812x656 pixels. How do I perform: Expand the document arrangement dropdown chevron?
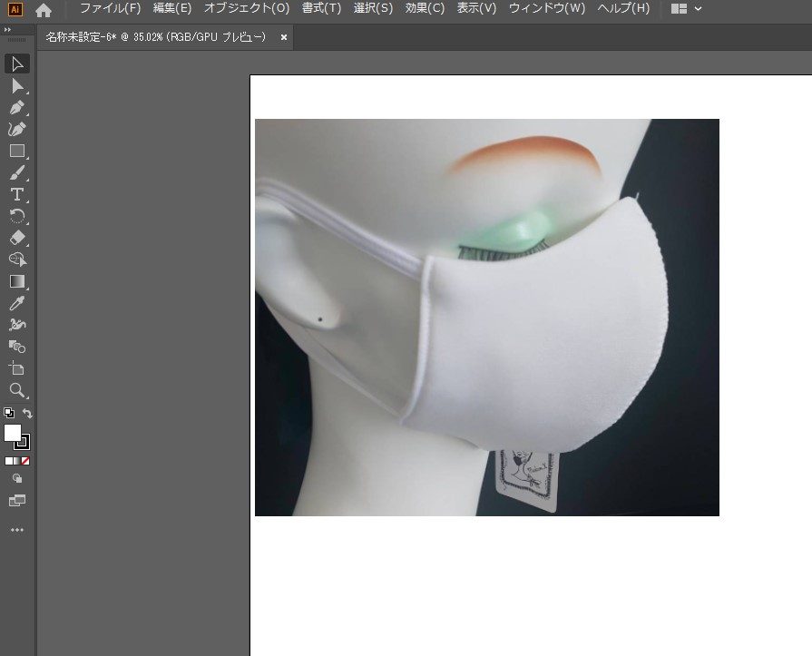point(698,9)
